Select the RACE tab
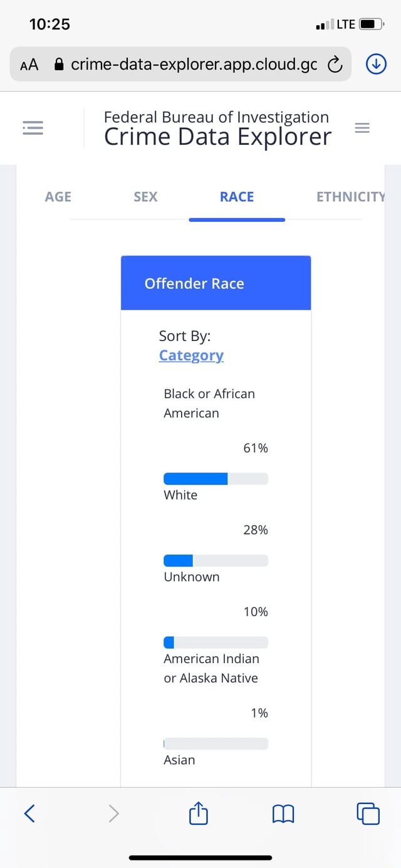Screen dimensions: 401x868 tap(237, 197)
